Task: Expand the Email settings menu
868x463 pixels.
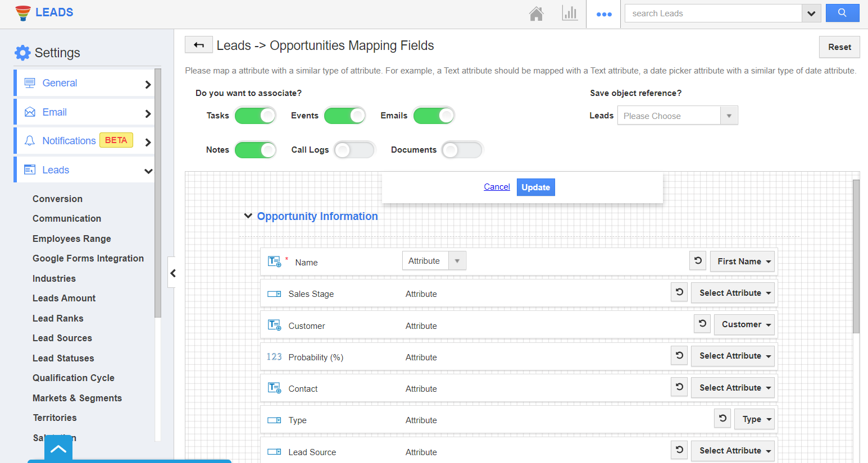Action: [148, 113]
